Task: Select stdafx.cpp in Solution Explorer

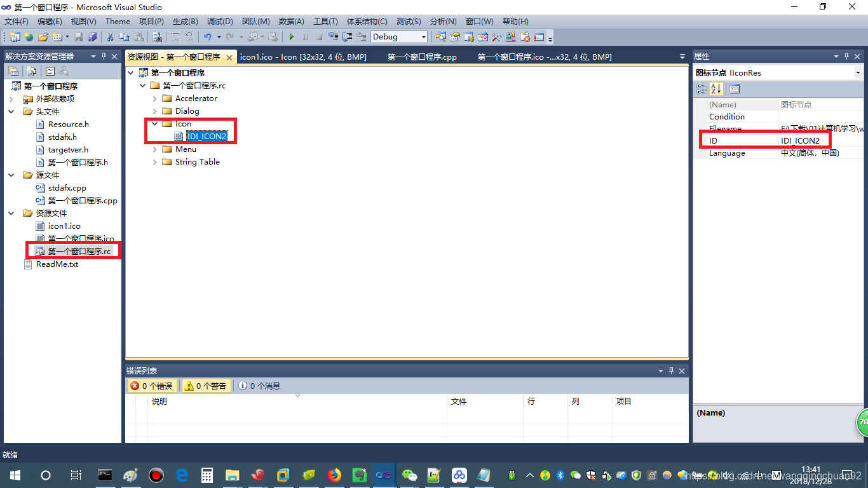Action: (x=67, y=188)
